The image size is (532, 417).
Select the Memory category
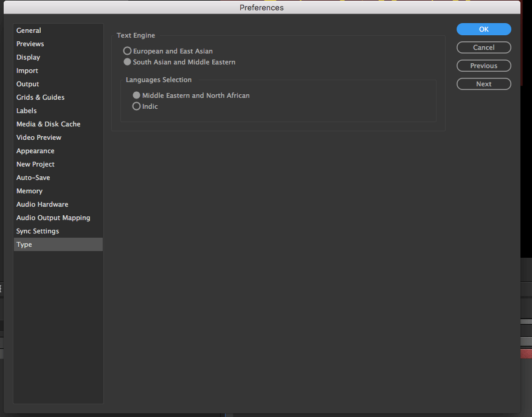(x=58, y=191)
